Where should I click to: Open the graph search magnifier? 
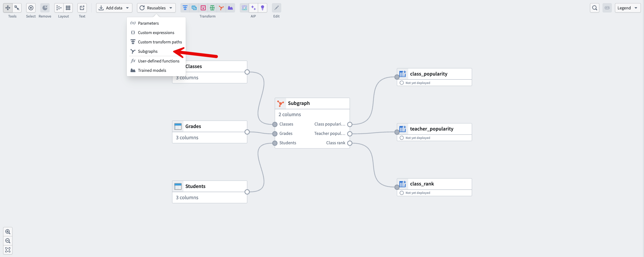(x=595, y=8)
